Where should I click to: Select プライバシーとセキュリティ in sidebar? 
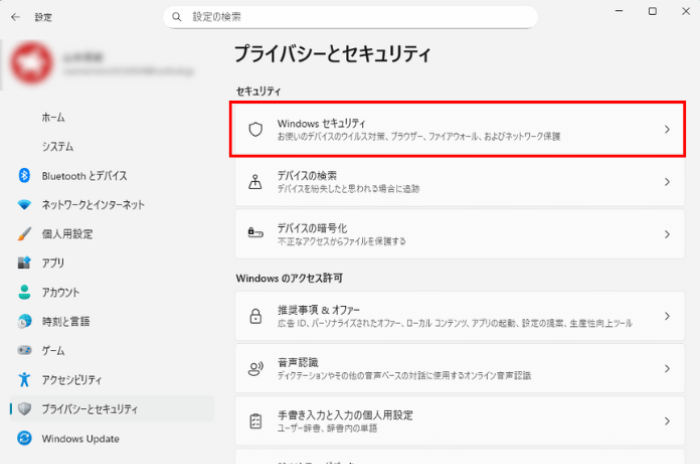pos(112,409)
